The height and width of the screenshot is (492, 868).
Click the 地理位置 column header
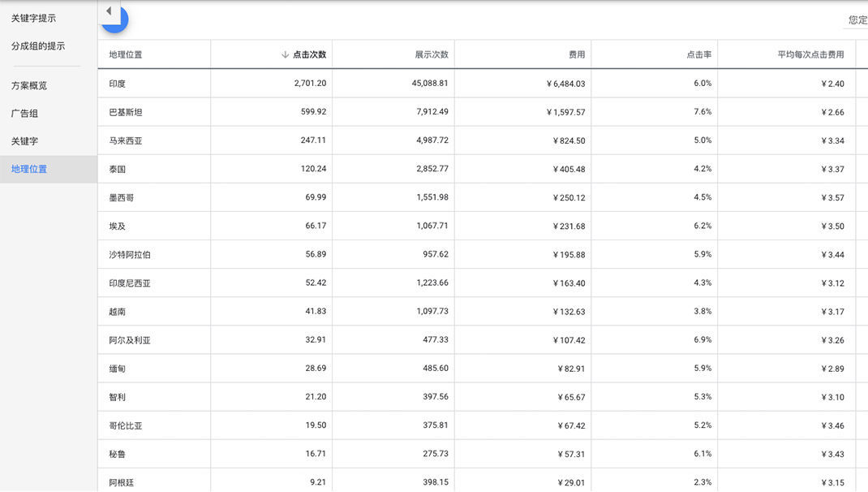point(126,55)
